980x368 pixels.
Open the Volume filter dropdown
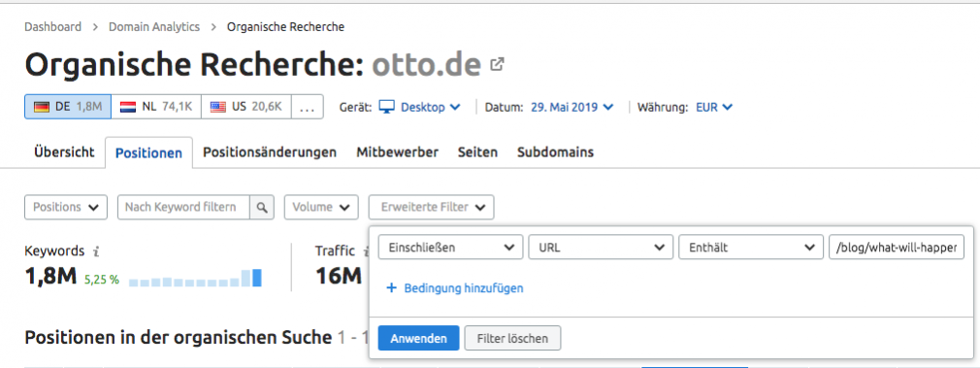coord(321,207)
